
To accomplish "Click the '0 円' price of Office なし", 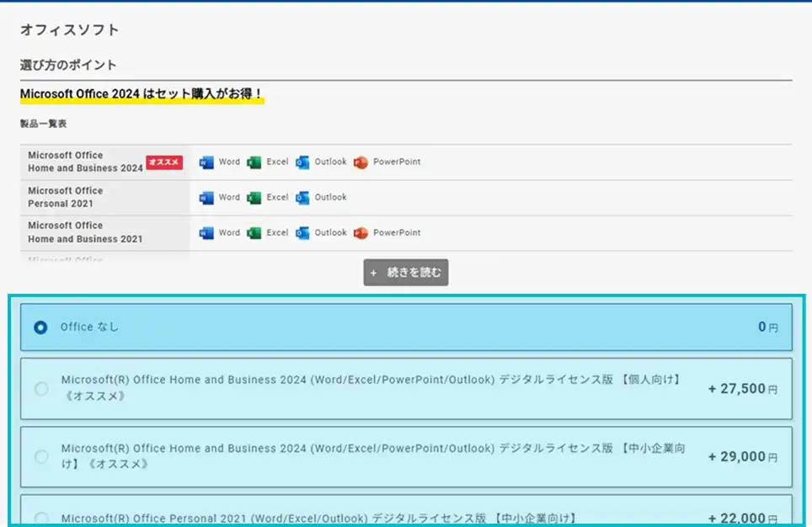I will pos(768,327).
